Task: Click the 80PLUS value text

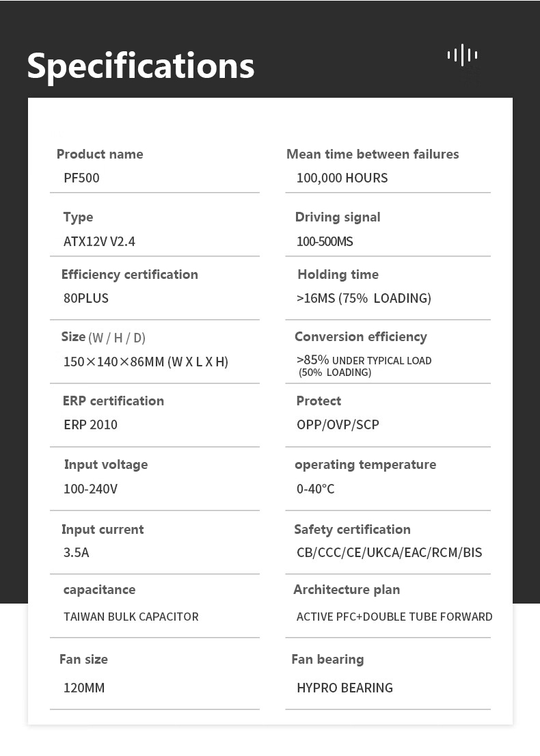Action: point(86,298)
